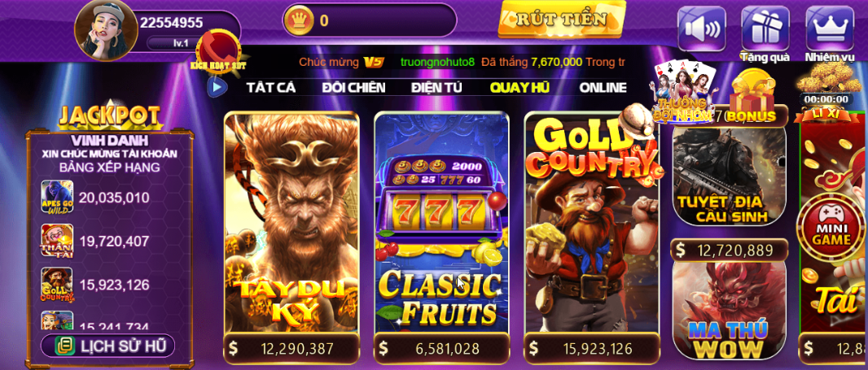Open Lịch sử hũ history button
The height and width of the screenshot is (370, 868).
coord(107,346)
